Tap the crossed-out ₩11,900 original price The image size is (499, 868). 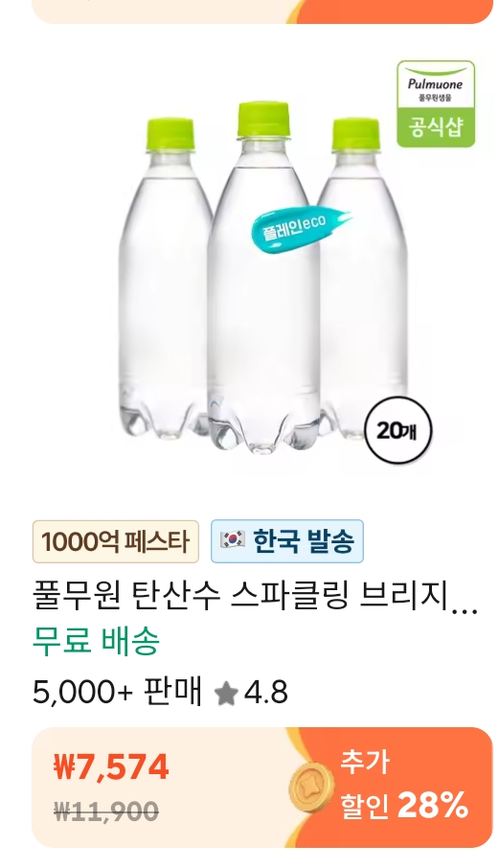(x=106, y=811)
